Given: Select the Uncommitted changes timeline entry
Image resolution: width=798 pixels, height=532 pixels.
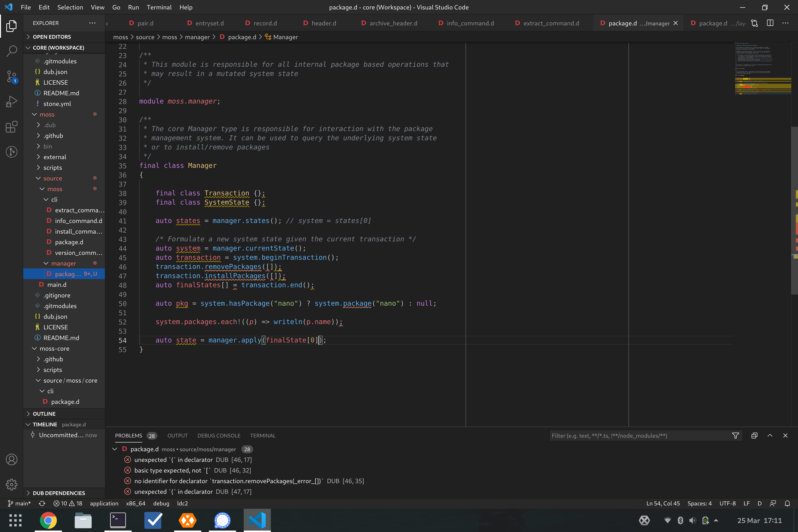Looking at the screenshot, I should 64,435.
